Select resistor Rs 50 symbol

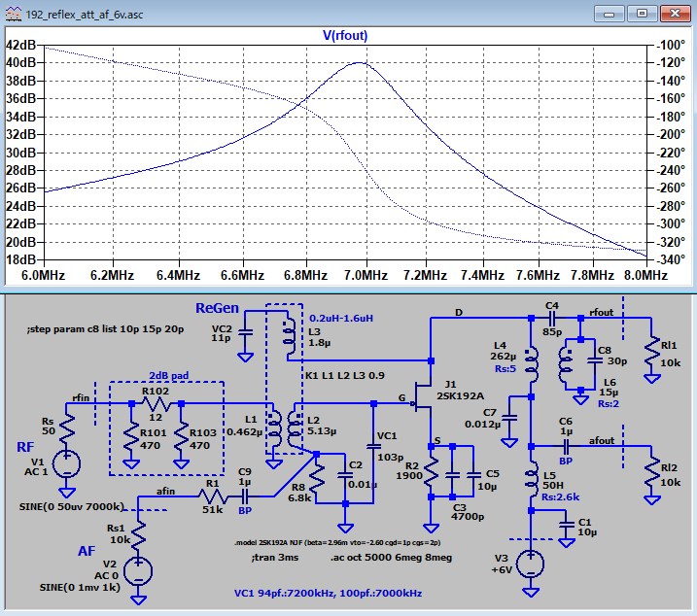(x=66, y=428)
